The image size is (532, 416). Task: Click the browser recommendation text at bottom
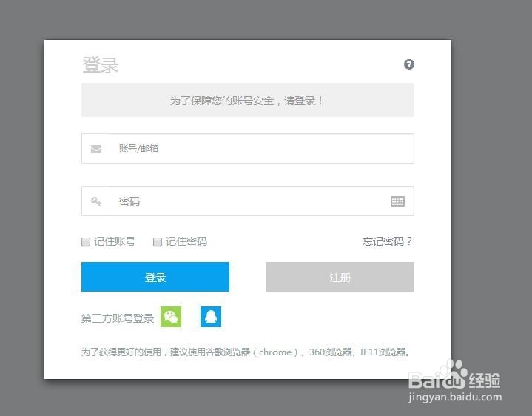(246, 352)
